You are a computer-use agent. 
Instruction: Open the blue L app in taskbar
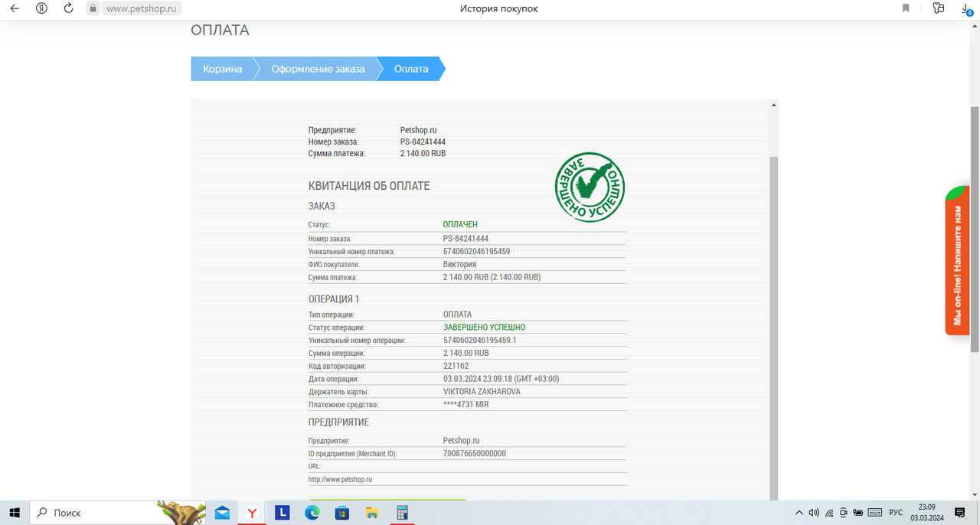pos(282,513)
